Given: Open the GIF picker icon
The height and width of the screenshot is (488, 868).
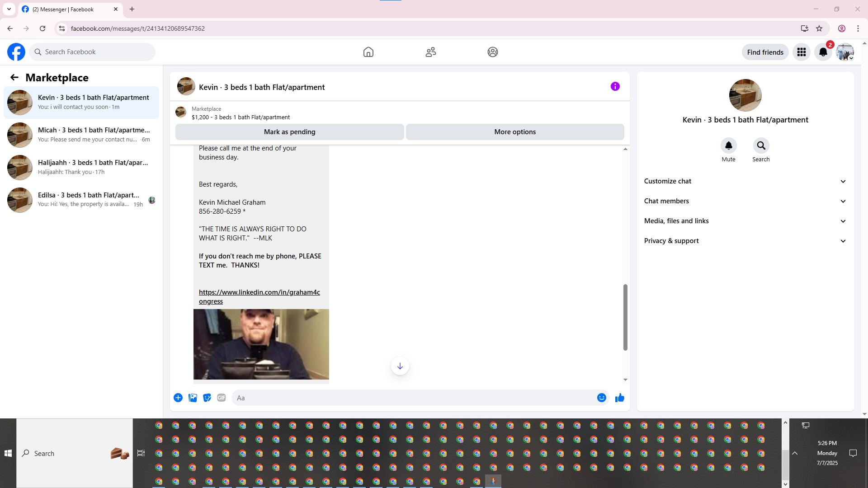Looking at the screenshot, I should (x=221, y=398).
